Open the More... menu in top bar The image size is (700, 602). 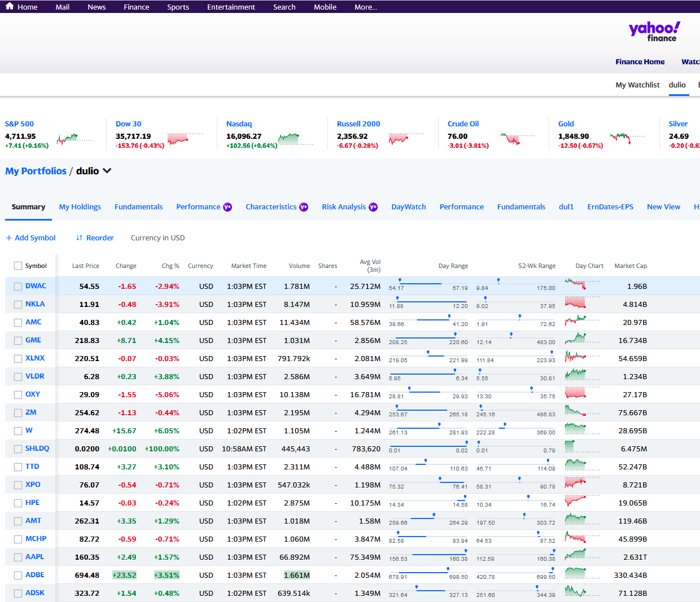pos(365,7)
